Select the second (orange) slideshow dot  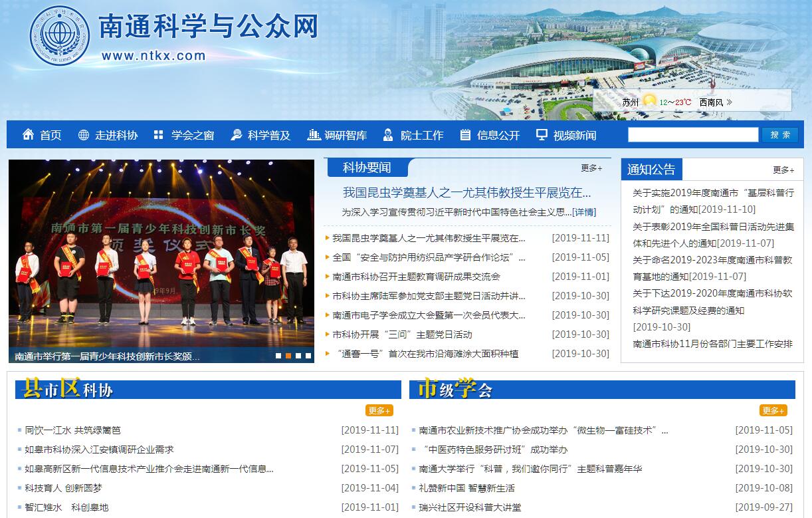[x=288, y=356]
